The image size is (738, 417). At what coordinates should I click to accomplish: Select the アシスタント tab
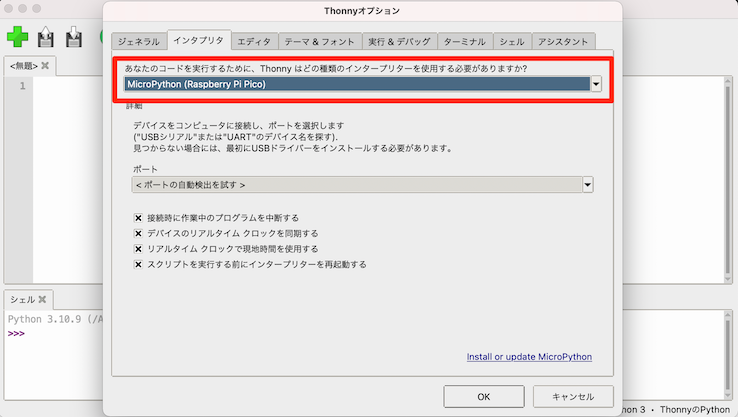[x=563, y=41]
